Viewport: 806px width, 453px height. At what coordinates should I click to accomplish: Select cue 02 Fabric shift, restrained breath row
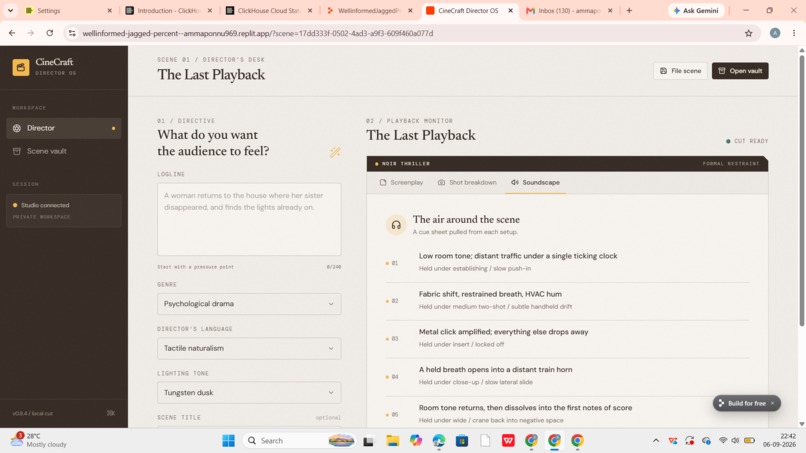(x=567, y=300)
